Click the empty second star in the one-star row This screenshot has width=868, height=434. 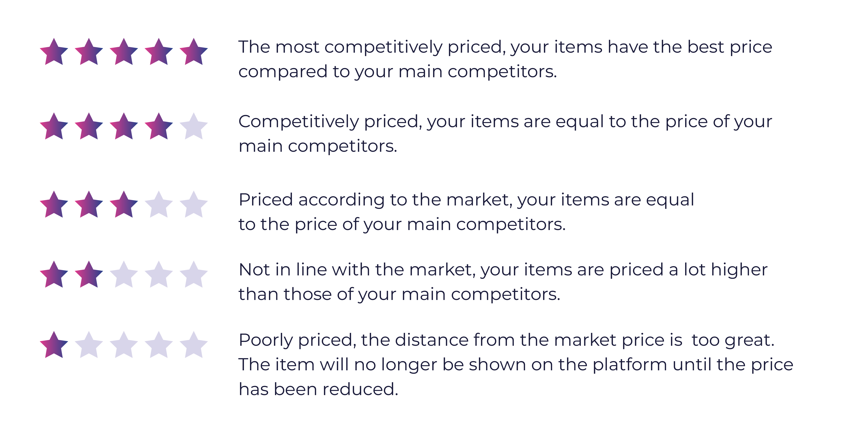89,345
